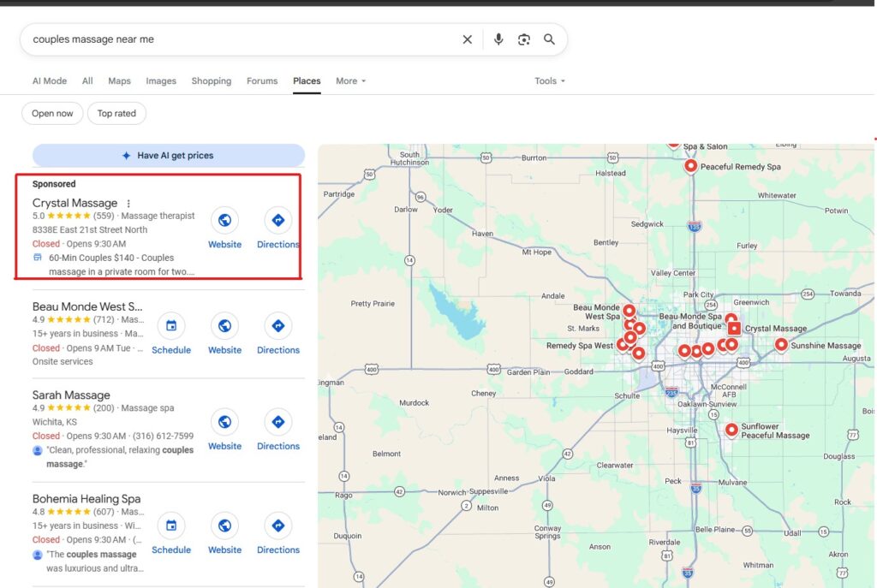Open Crystal Massage three-dot options

pyautogui.click(x=128, y=204)
